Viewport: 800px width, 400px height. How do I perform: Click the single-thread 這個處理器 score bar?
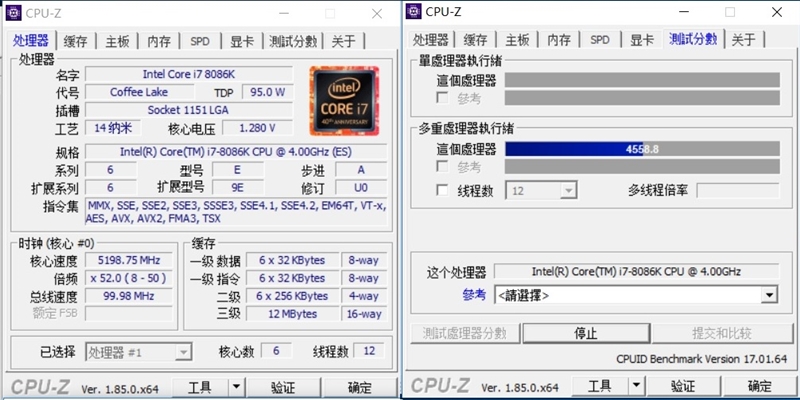[x=642, y=80]
